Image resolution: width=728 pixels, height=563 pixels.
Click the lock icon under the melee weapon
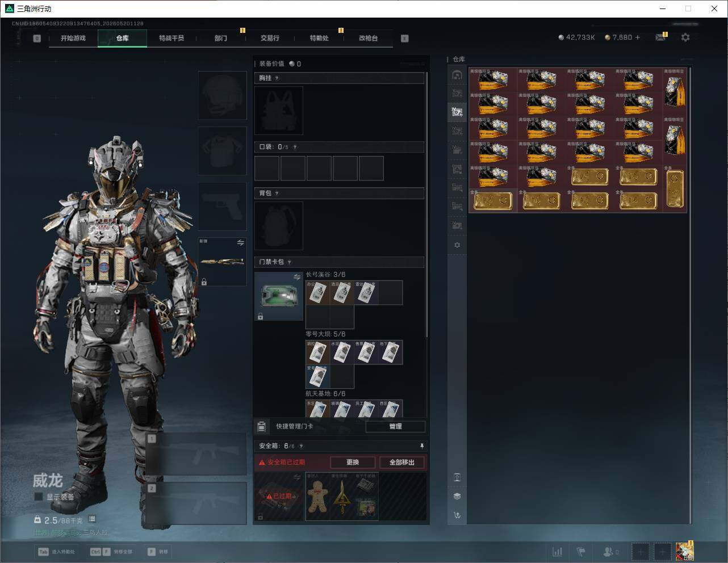tap(204, 281)
